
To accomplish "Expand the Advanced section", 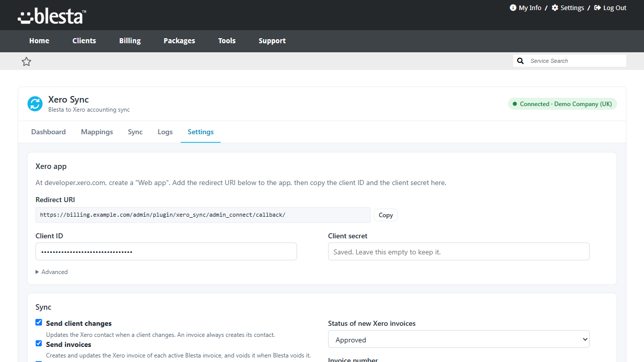I will 52,272.
